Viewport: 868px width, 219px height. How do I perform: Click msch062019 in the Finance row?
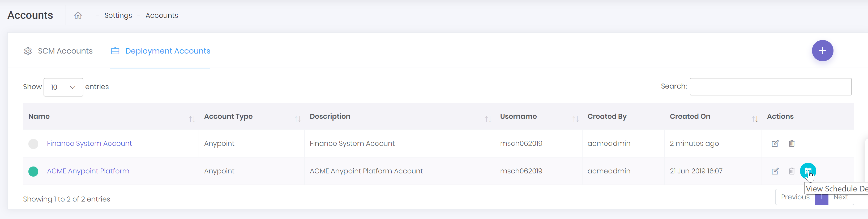click(x=521, y=144)
